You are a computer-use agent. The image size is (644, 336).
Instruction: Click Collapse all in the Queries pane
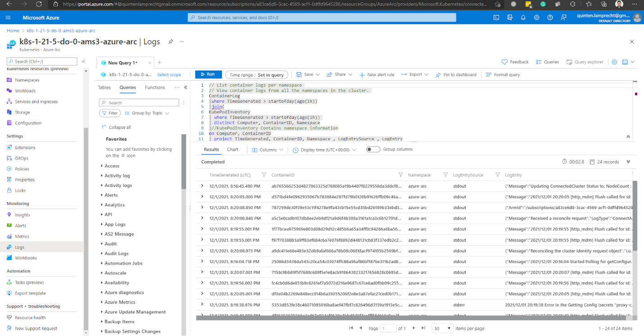point(116,127)
